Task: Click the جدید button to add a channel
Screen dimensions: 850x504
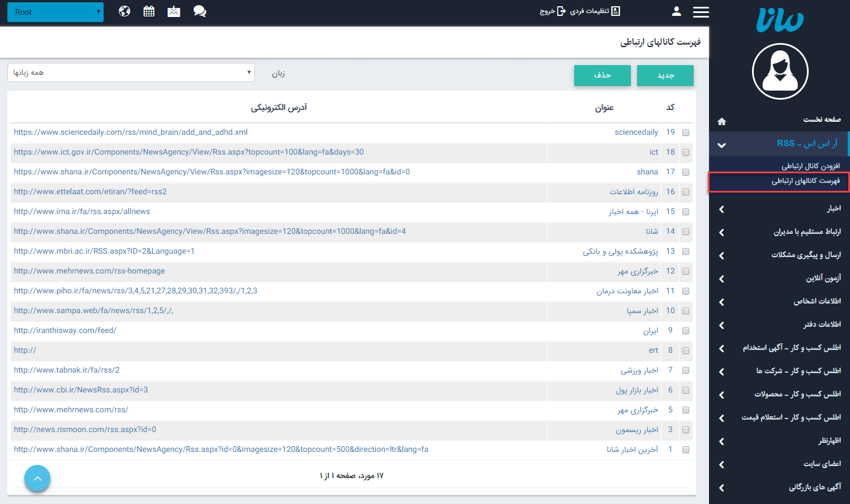Action: [665, 75]
